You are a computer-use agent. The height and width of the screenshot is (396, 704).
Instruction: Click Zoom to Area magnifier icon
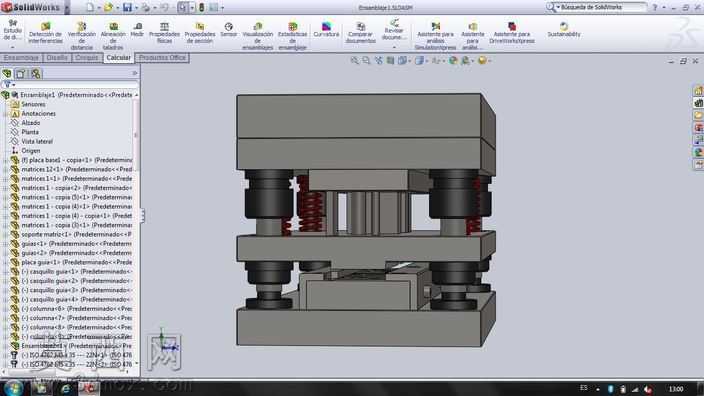tap(366, 61)
